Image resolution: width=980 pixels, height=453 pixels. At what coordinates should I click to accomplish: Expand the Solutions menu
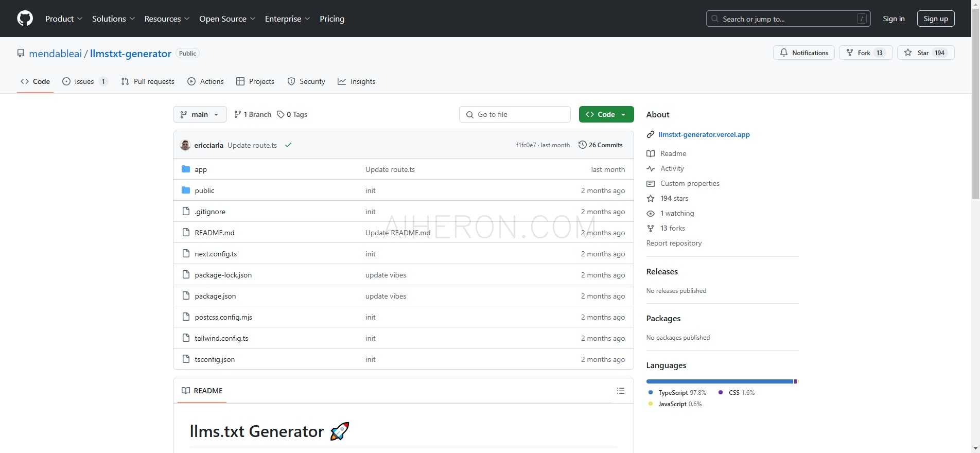click(113, 19)
